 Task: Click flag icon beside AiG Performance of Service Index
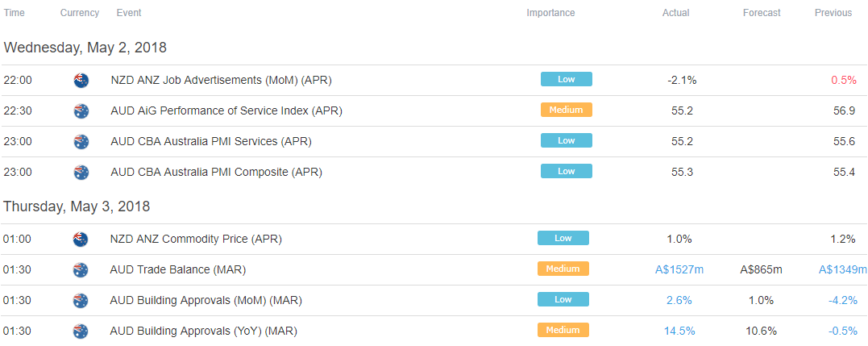[81, 110]
